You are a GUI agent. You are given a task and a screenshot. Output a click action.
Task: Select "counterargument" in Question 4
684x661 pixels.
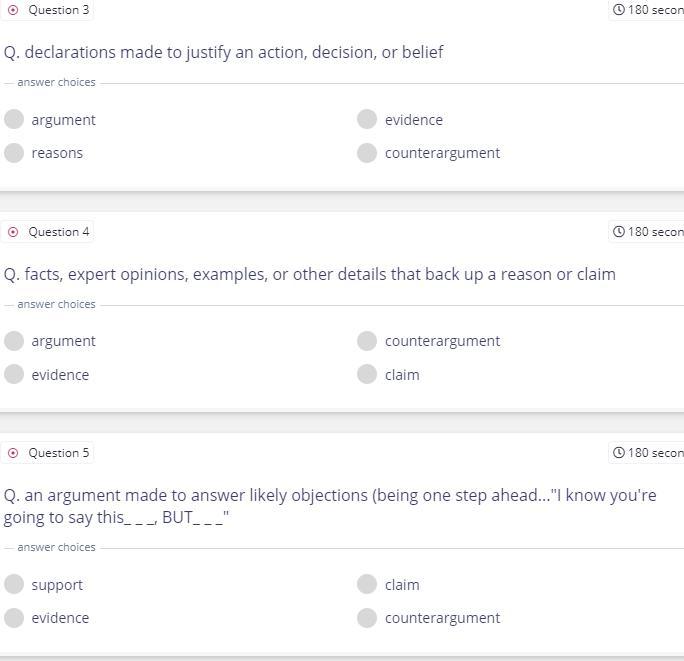coord(367,341)
